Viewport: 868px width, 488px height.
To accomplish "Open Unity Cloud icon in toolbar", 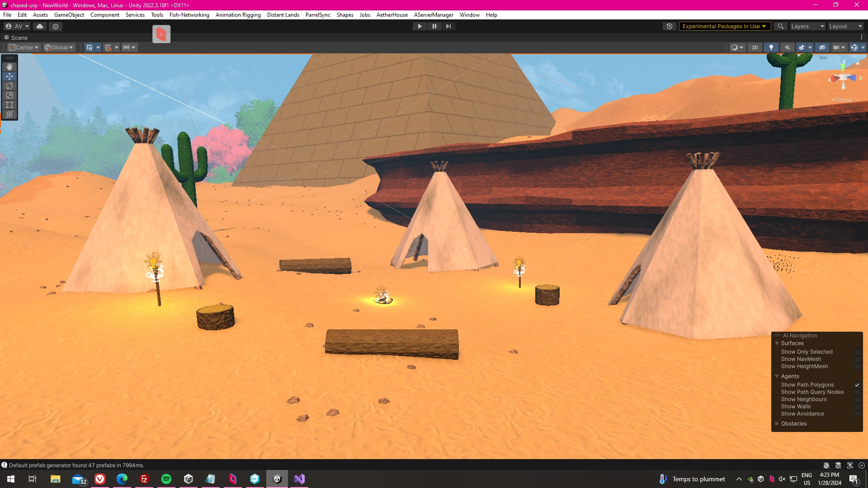I will pyautogui.click(x=40, y=26).
